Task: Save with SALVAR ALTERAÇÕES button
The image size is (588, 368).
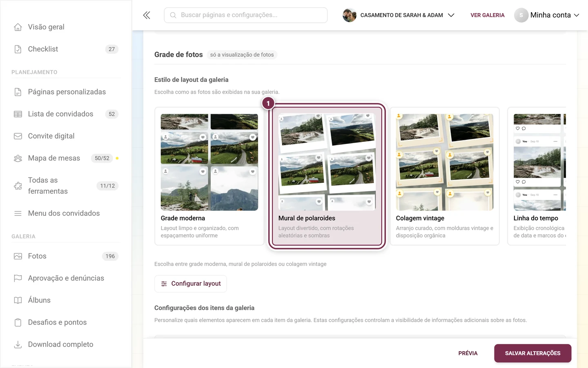Action: pos(533,353)
